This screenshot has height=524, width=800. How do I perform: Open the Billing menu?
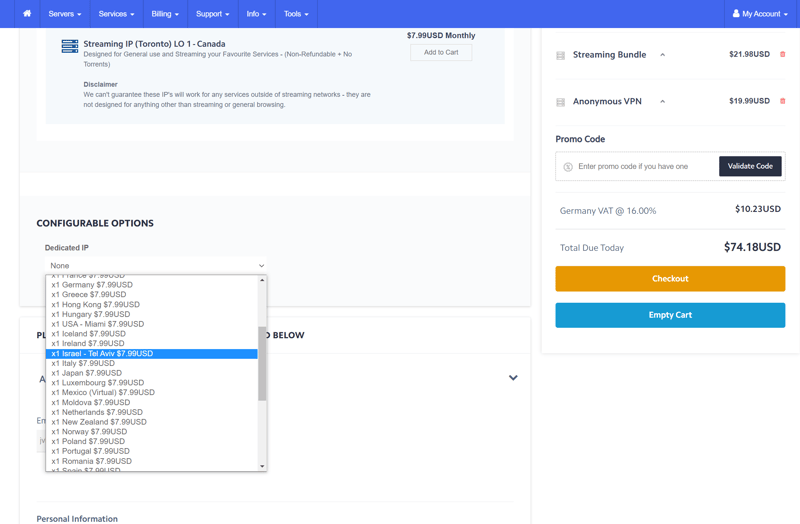point(165,14)
